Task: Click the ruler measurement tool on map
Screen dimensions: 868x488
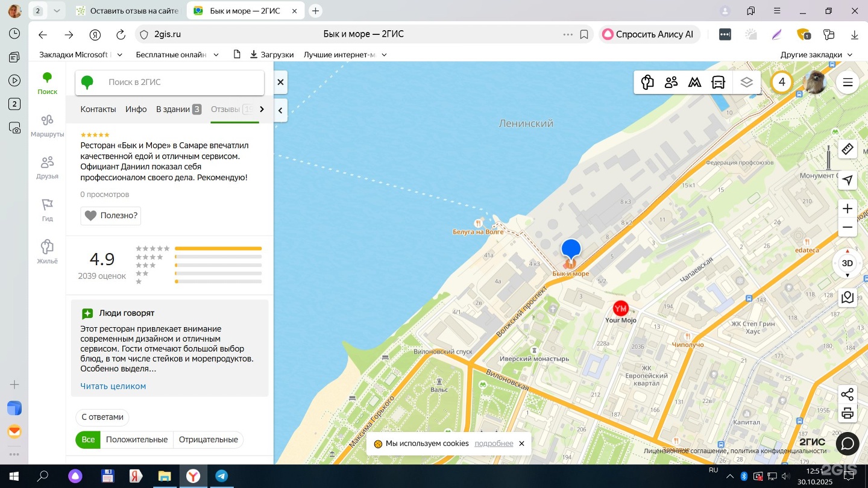Action: point(848,149)
